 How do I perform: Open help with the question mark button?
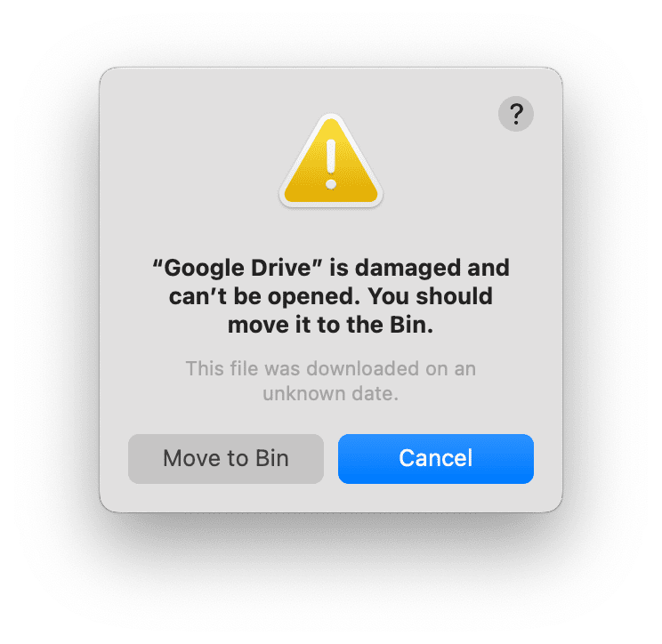(x=515, y=114)
